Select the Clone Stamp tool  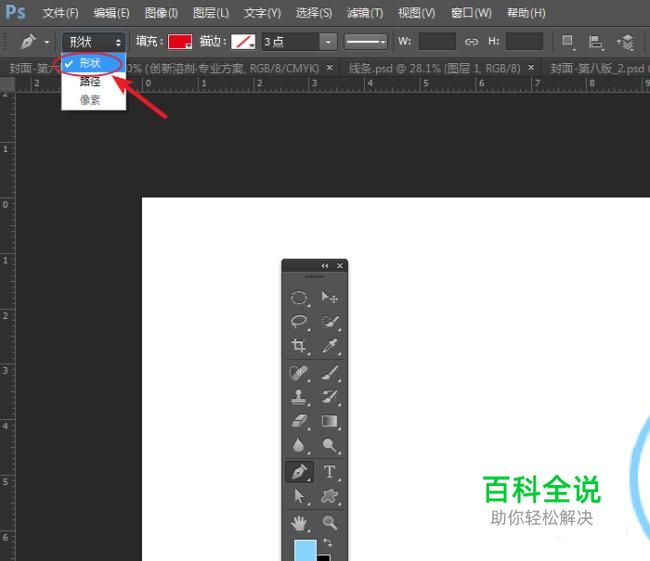click(299, 397)
